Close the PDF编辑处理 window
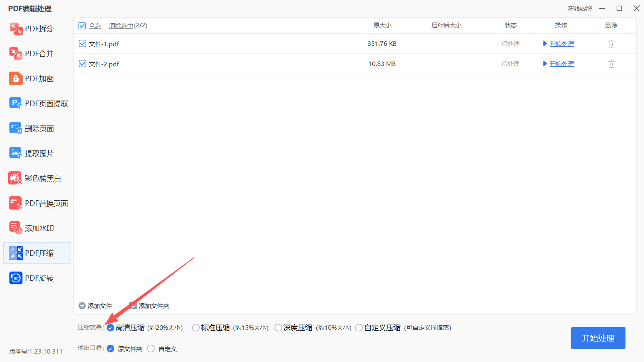Viewport: 644px width, 362px height. coord(636,8)
